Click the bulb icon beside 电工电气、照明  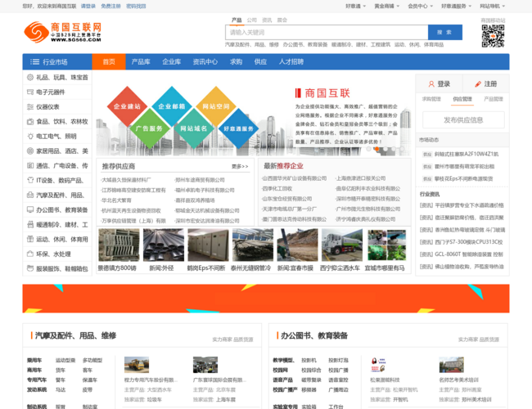click(30, 137)
